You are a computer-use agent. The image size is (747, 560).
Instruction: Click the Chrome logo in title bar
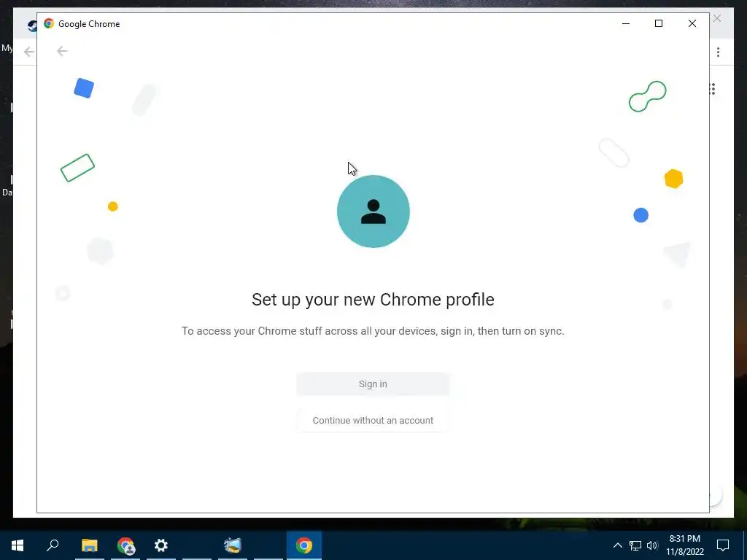pos(49,23)
